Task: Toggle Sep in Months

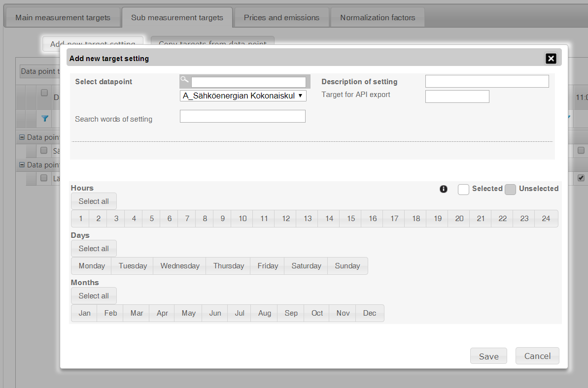Action: pyautogui.click(x=291, y=313)
